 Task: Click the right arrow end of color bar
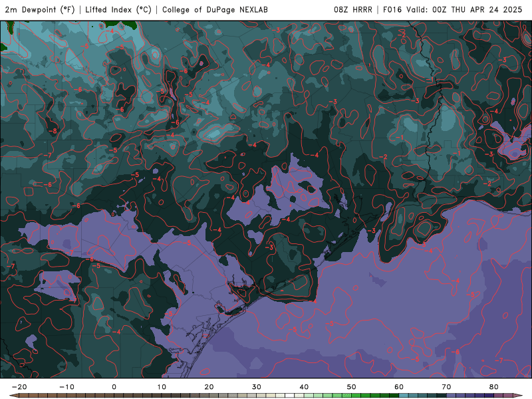517,395
